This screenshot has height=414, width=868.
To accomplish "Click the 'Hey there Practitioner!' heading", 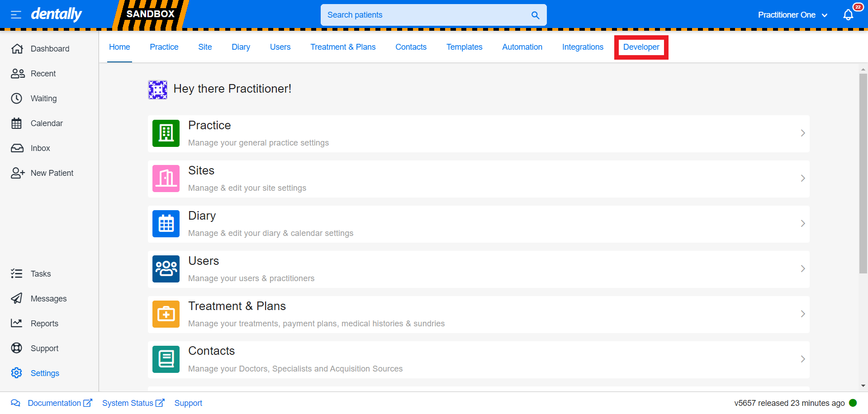I will tap(232, 89).
